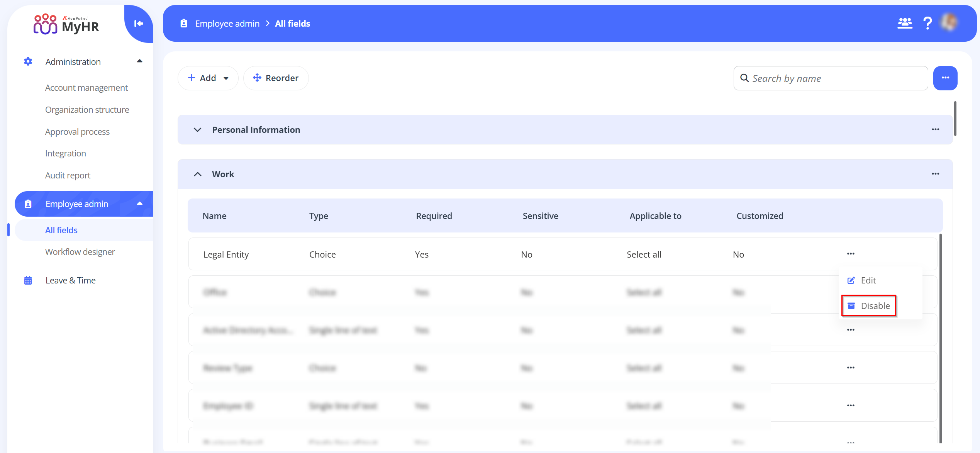Open ellipsis menu for Employee ID row

click(851, 405)
